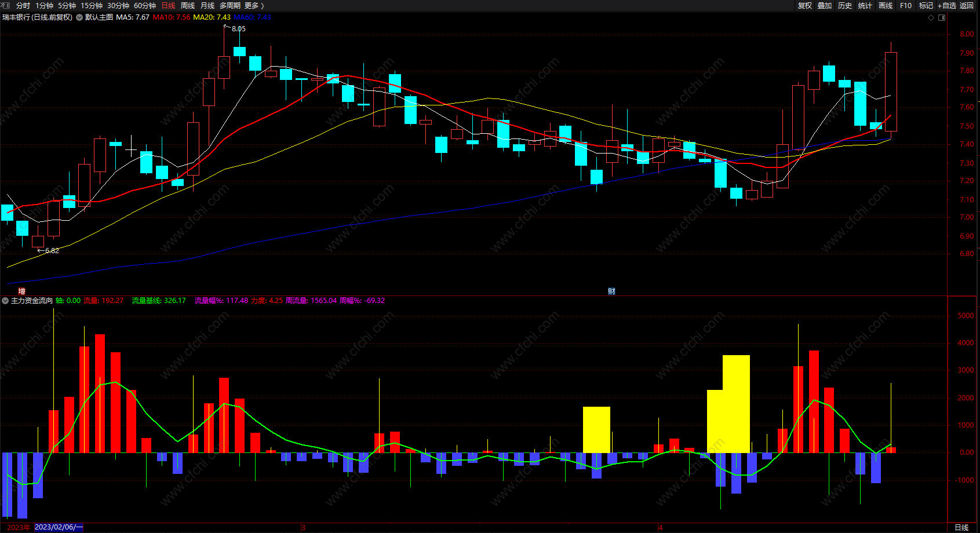Screen dimensions: 980x533
Task: Click the MA60: 7.43 indicator value
Action: [x=252, y=17]
